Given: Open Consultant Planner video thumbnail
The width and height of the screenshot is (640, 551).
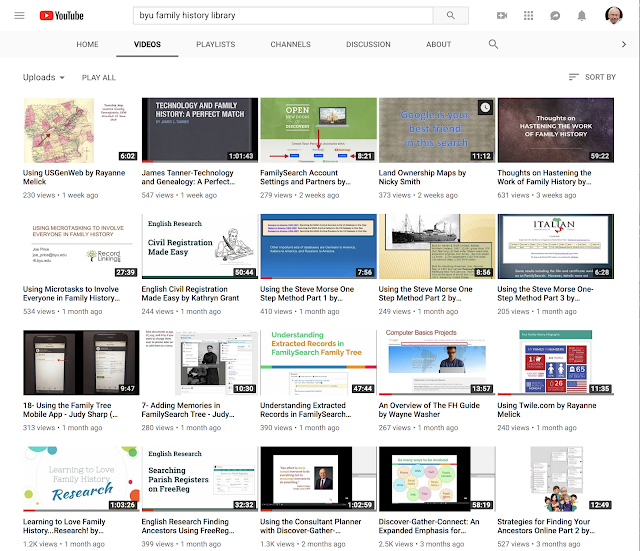Looking at the screenshot, I should pos(318,479).
